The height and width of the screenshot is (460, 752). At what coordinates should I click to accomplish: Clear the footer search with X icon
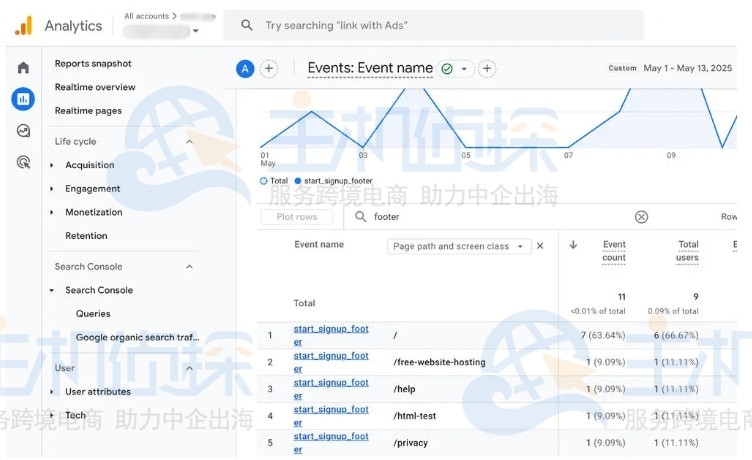641,217
